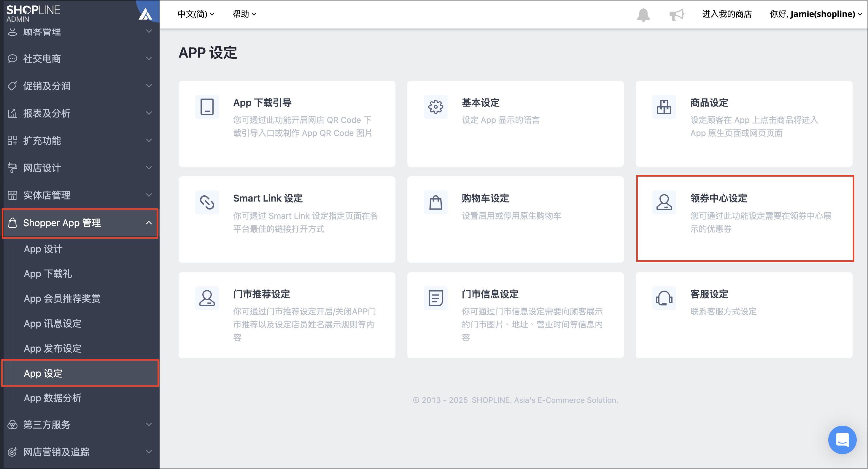Expand 扩充功能 using its chevron
868x469 pixels.
[149, 141]
